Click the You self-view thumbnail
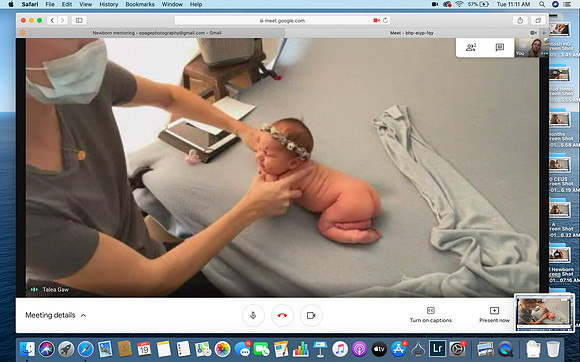The image size is (580, 362). [x=531, y=47]
